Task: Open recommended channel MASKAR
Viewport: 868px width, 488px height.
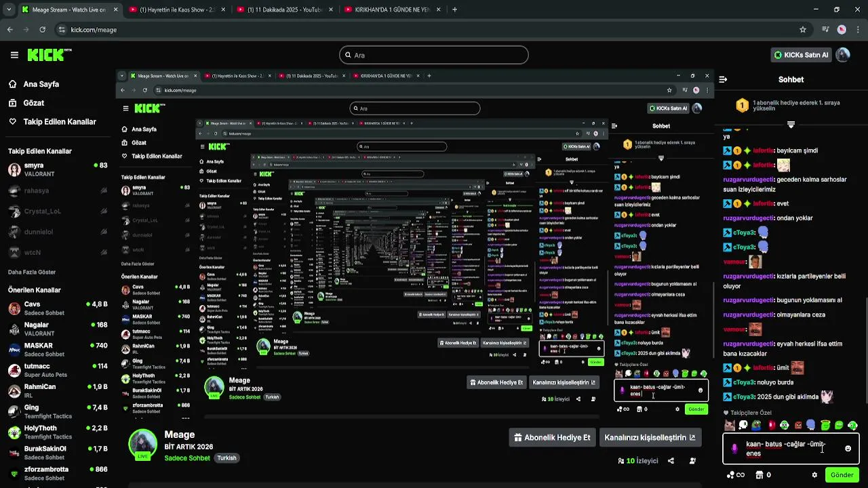Action: [x=58, y=350]
